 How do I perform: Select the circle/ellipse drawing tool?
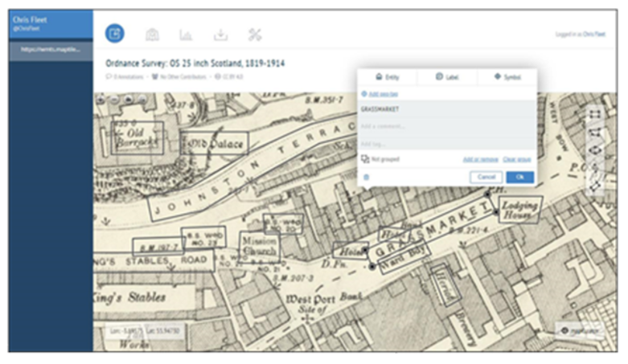click(x=595, y=150)
